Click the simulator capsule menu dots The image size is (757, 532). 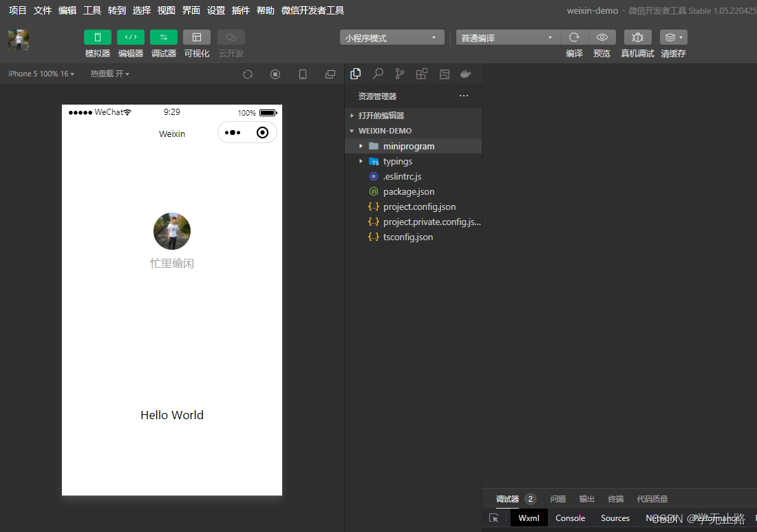pos(233,132)
